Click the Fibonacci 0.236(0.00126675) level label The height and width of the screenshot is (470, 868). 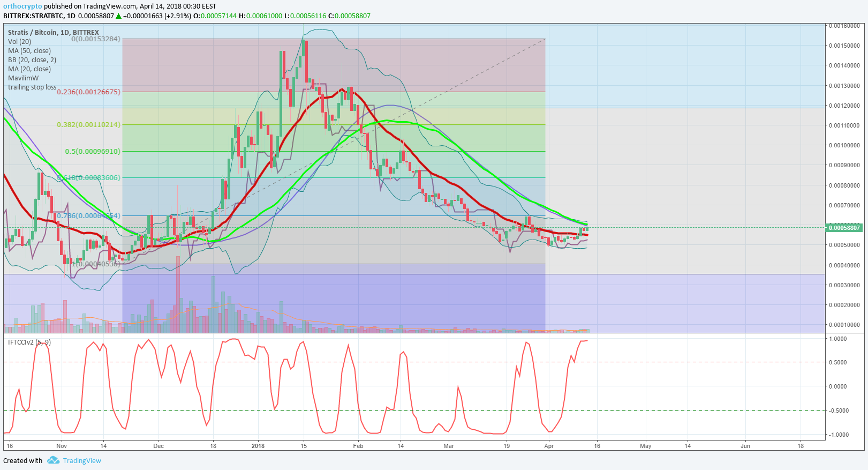click(89, 92)
